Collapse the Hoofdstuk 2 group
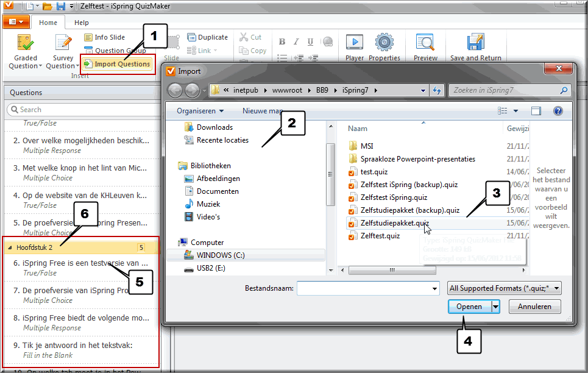 (x=10, y=247)
